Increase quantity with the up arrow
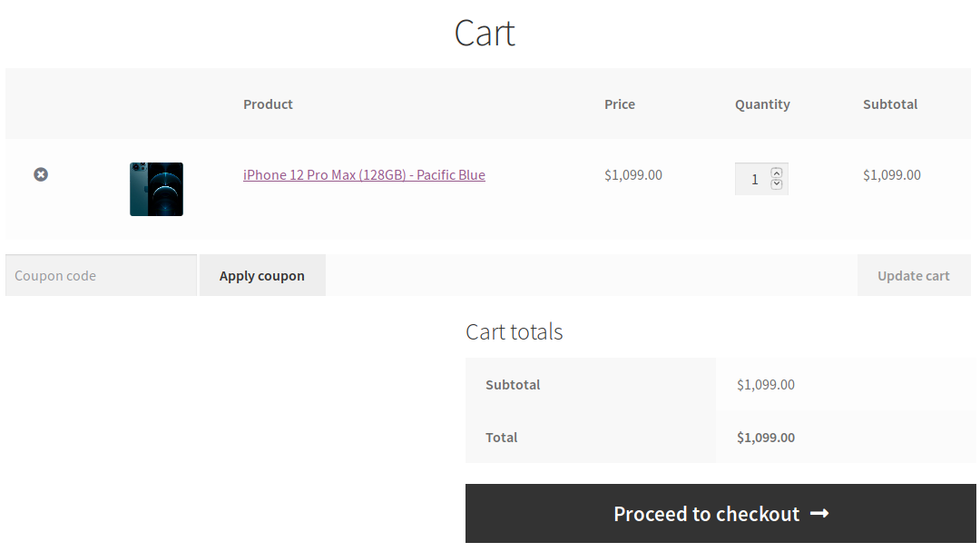The width and height of the screenshot is (980, 552). tap(776, 173)
